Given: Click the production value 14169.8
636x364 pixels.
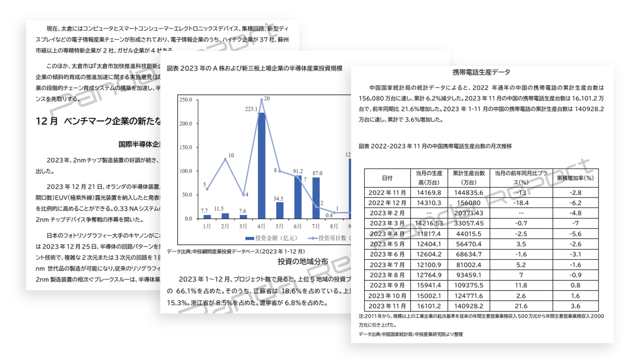Looking at the screenshot, I should (x=429, y=193).
